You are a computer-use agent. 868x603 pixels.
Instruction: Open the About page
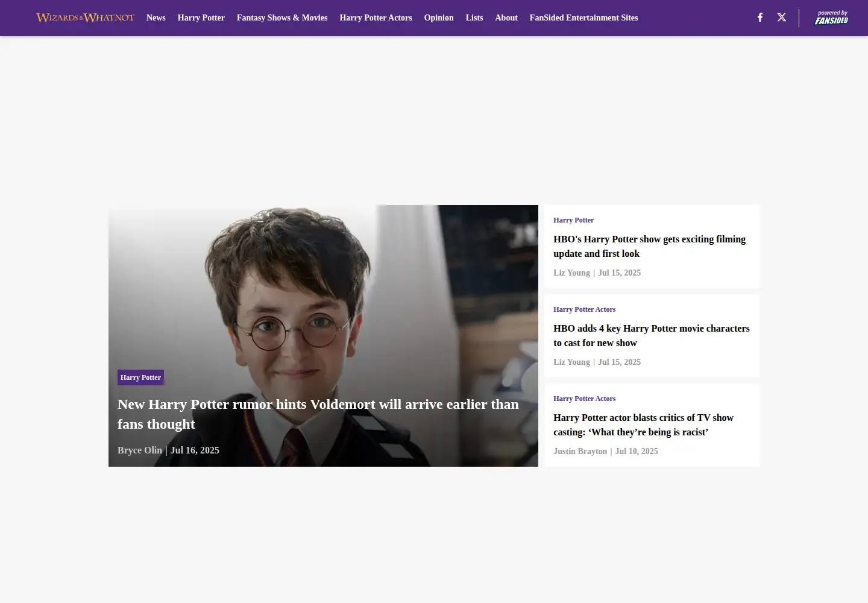(506, 18)
